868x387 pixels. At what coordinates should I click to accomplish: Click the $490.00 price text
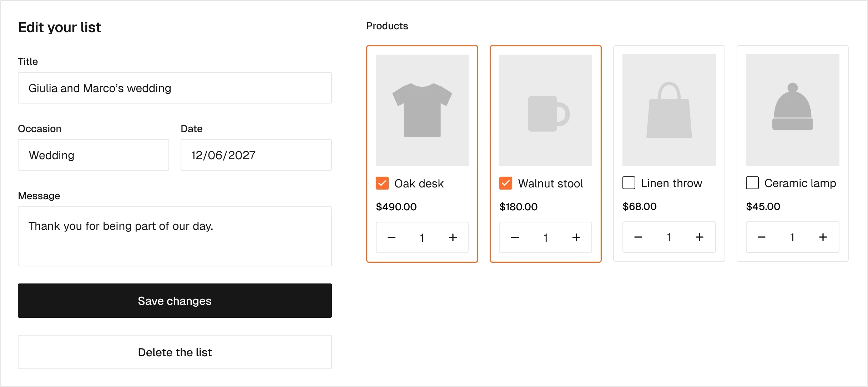pyautogui.click(x=396, y=207)
